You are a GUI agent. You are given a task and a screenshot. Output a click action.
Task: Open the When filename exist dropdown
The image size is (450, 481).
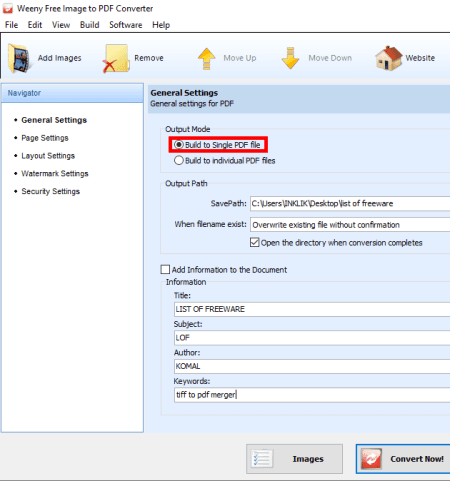350,225
